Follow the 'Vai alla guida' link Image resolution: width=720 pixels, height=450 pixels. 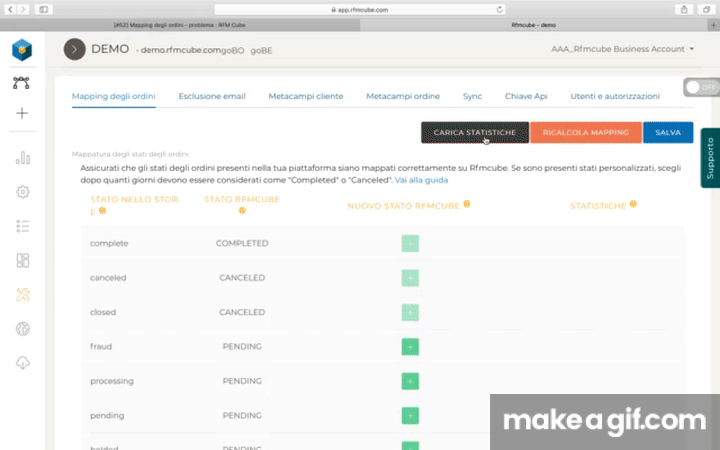(421, 180)
